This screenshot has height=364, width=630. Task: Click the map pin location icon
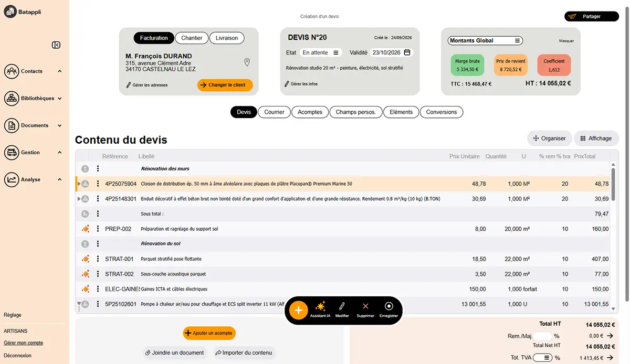(x=247, y=62)
